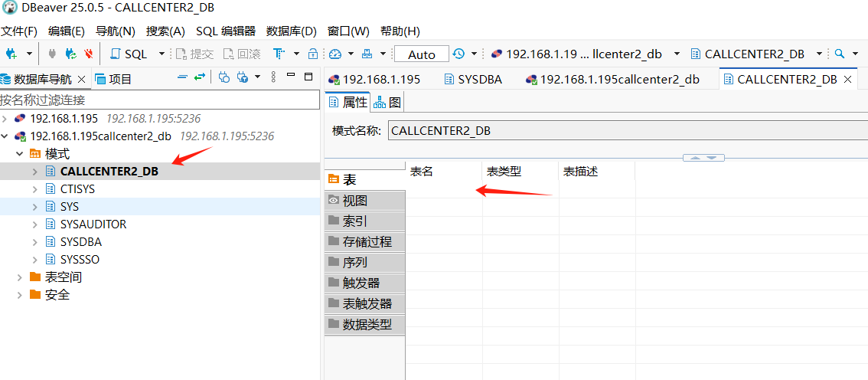The image size is (868, 380).
Task: Collapse the 192.168.1.195callcenter2_db connection node
Action: tap(5, 136)
